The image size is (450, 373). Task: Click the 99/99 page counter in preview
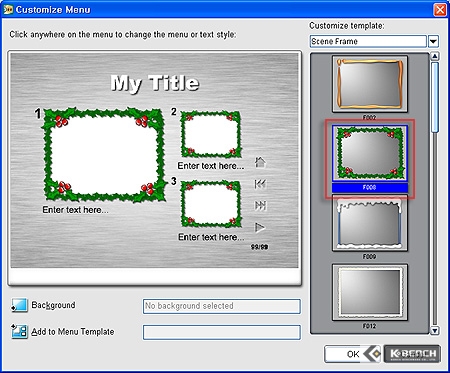click(260, 247)
